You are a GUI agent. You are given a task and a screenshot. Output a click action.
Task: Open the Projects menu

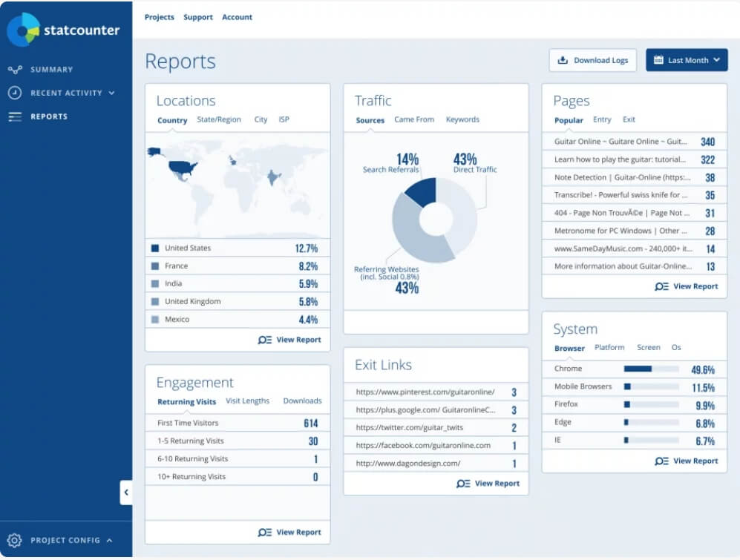coord(159,17)
